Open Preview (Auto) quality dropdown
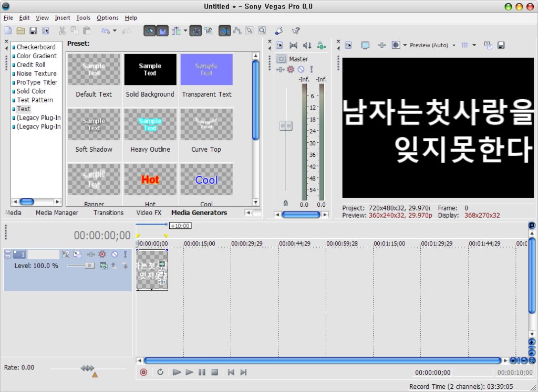The width and height of the screenshot is (538, 392). (453, 45)
